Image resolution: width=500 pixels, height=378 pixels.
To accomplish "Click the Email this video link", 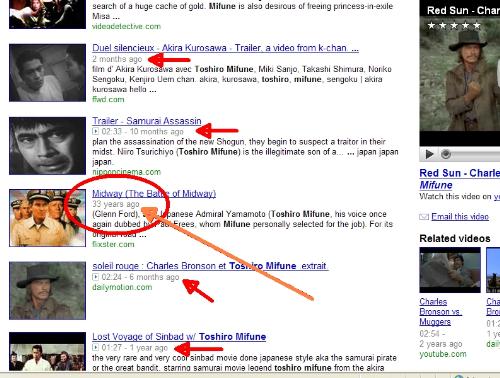I will pyautogui.click(x=460, y=217).
